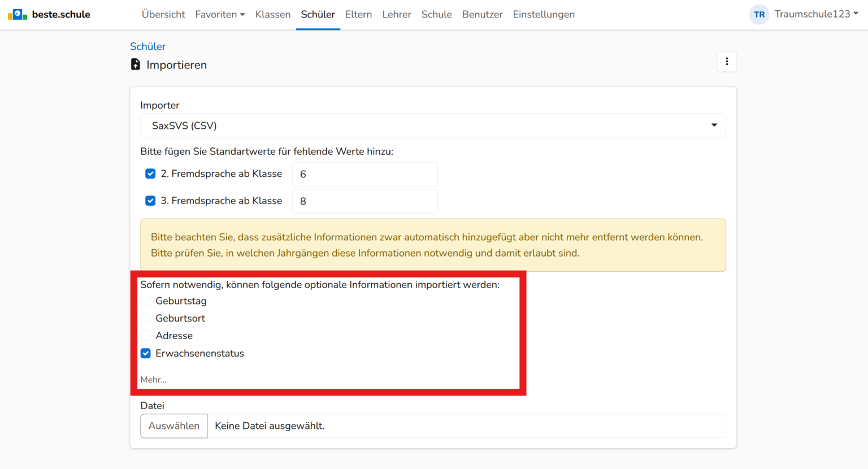Toggle 2. Fremdsprache ab Klasse checkbox
The width and height of the screenshot is (868, 469).
[x=150, y=173]
